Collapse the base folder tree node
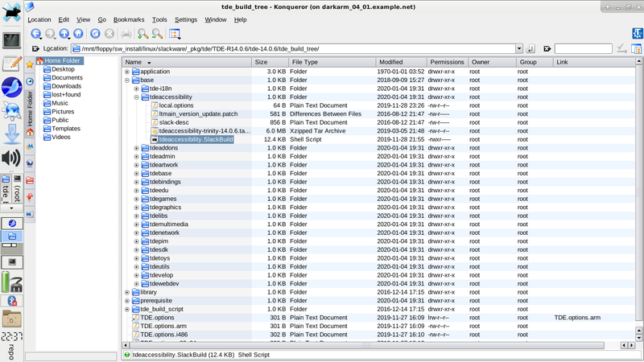 click(x=127, y=80)
